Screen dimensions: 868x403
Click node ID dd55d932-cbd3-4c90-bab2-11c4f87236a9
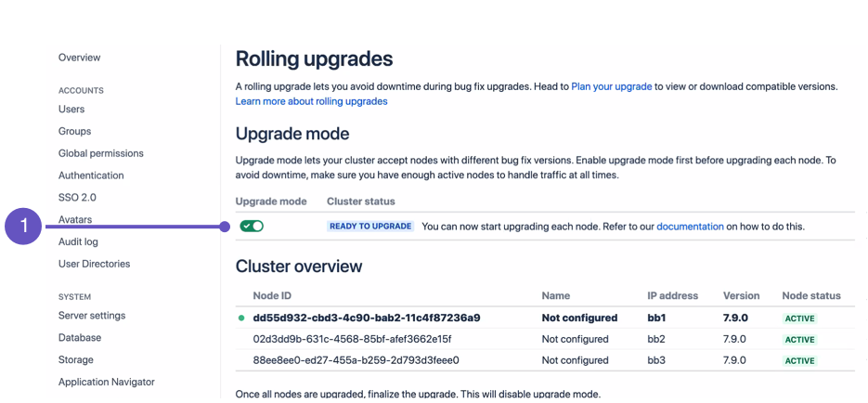pyautogui.click(x=367, y=318)
